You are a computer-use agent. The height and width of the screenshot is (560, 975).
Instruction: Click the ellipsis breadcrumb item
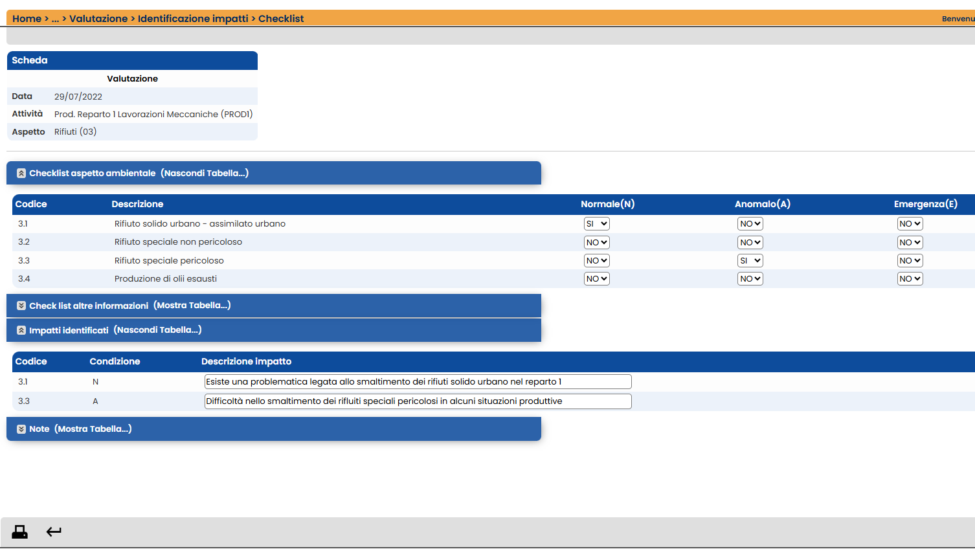[x=55, y=19]
